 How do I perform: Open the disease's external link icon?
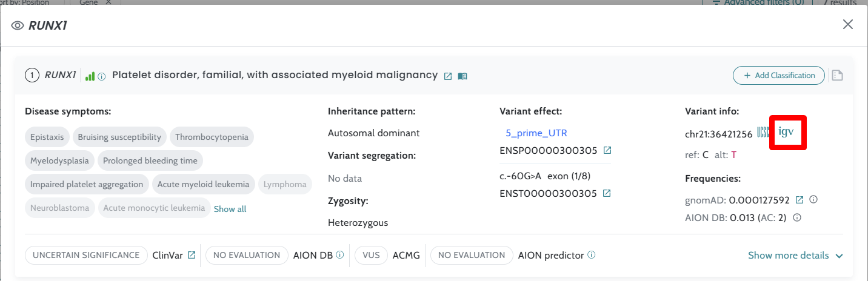point(448,76)
